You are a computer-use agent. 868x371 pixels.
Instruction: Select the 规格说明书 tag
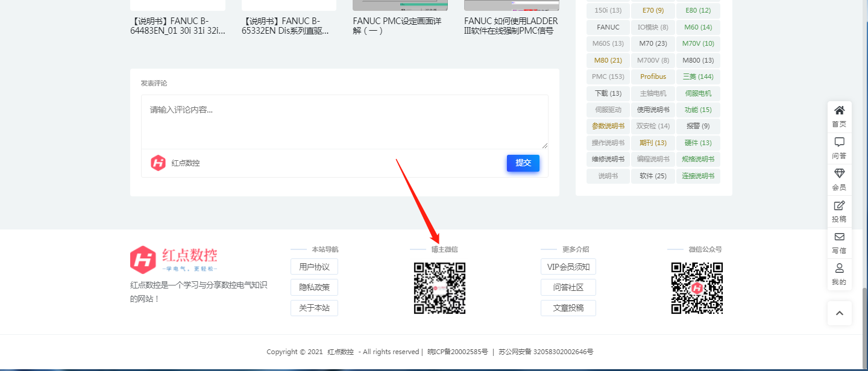pyautogui.click(x=698, y=159)
